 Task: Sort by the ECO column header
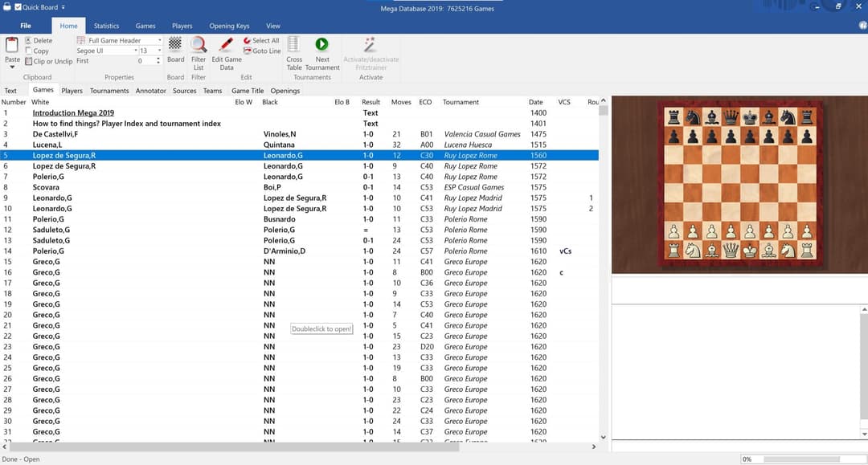(x=425, y=102)
